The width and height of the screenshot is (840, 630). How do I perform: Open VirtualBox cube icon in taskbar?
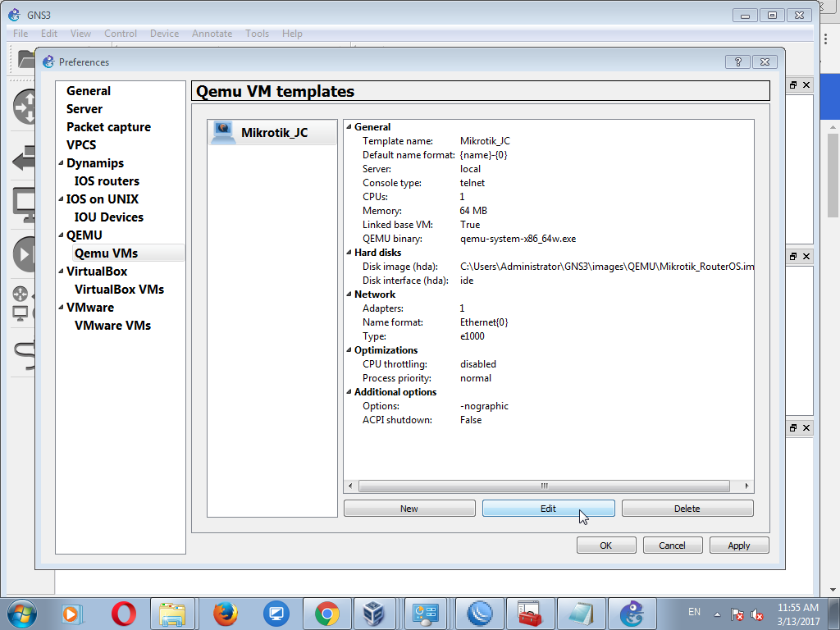click(373, 614)
